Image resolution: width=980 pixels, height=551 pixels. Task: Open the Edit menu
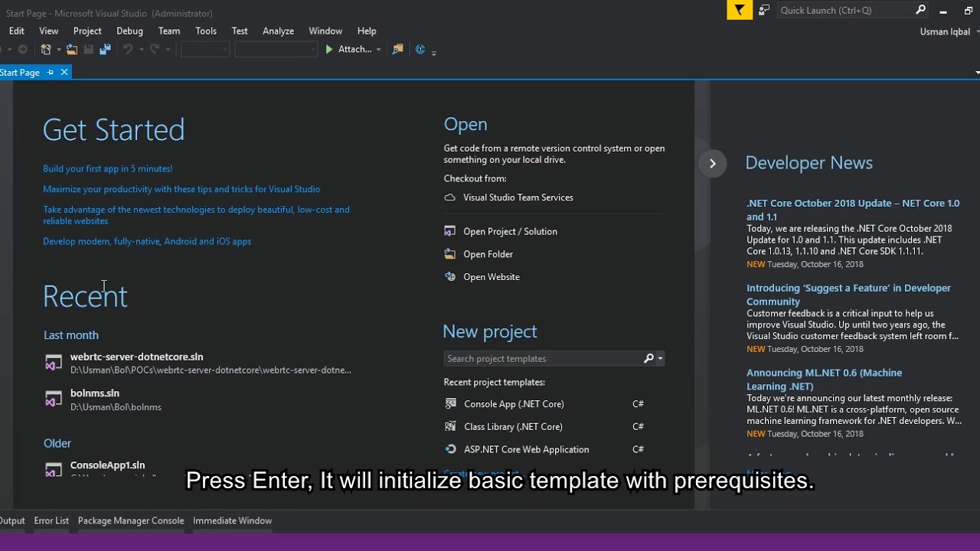tap(17, 31)
